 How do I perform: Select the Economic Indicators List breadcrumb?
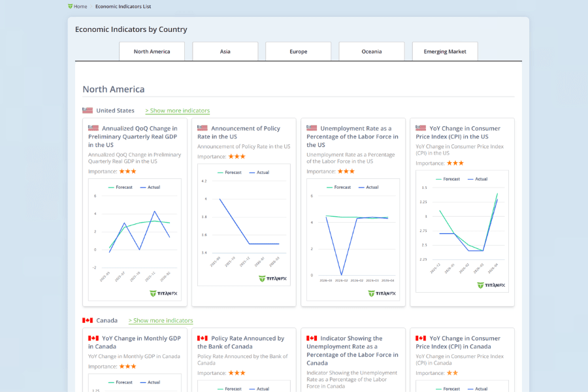click(123, 7)
